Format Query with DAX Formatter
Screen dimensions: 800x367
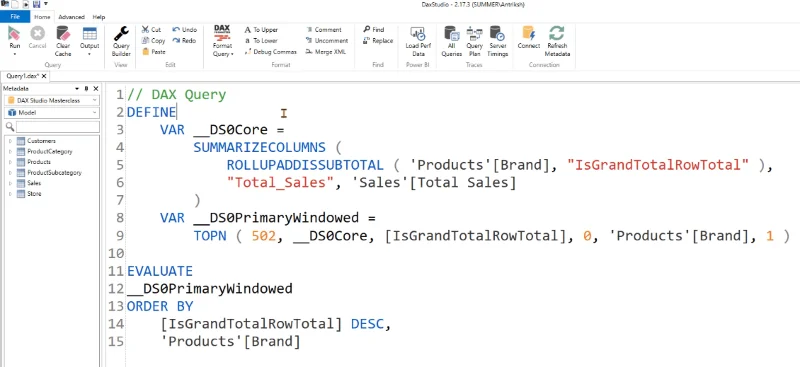[222, 41]
